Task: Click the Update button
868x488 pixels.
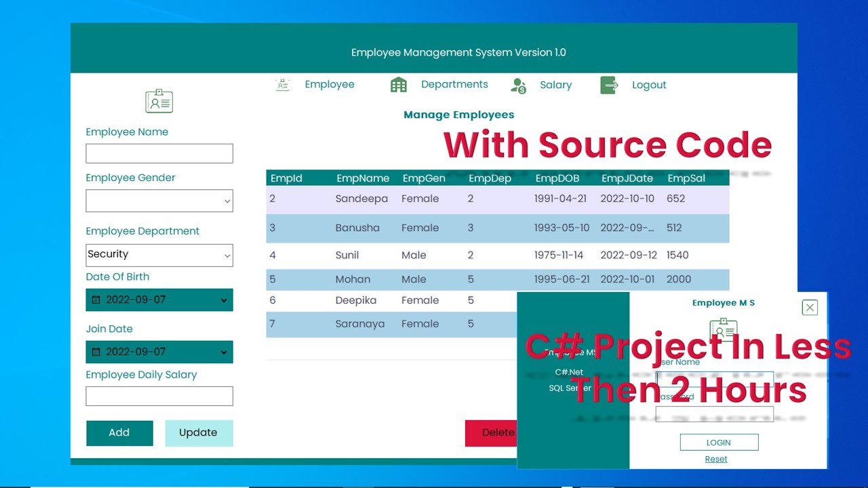Action: pos(199,433)
